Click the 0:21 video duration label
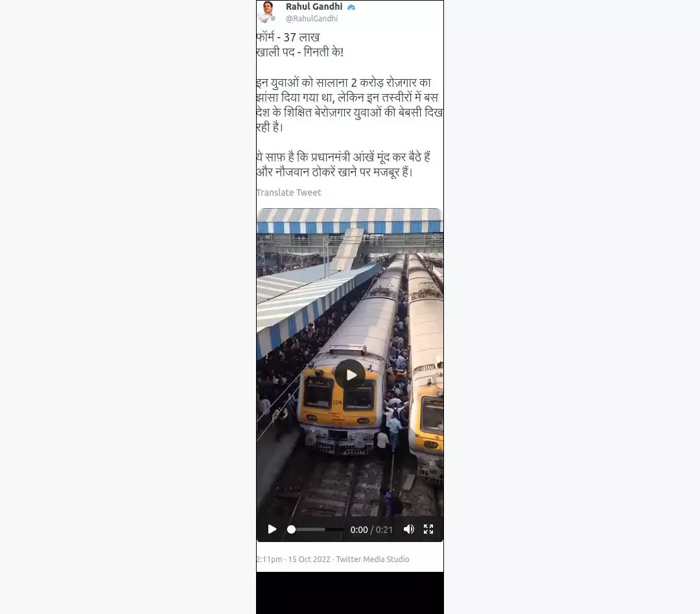The width and height of the screenshot is (700, 614). 384,530
